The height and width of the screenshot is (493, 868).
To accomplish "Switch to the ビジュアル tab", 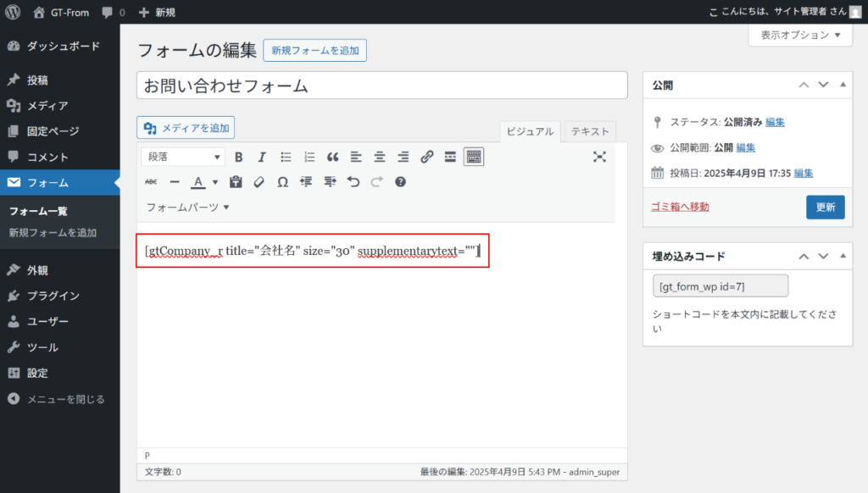I will pos(530,131).
